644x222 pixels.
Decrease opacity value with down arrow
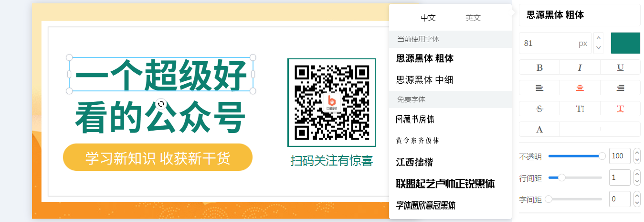point(637,160)
